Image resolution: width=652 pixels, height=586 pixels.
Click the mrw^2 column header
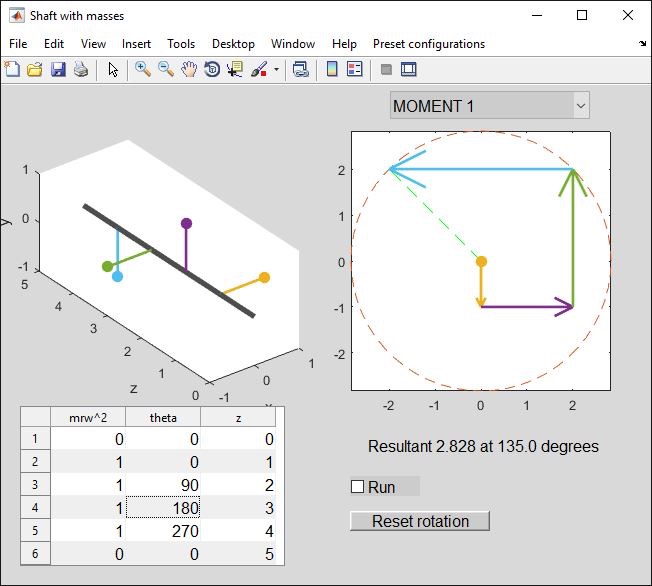[87, 418]
